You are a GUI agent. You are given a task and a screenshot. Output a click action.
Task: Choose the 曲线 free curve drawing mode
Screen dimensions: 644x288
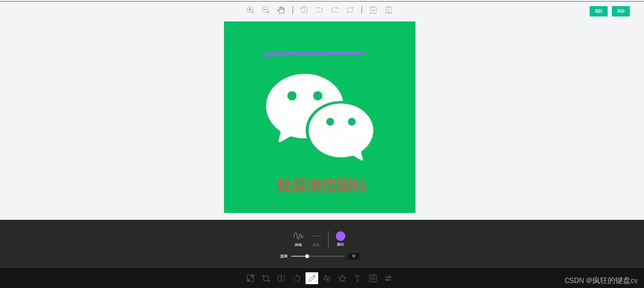298,239
